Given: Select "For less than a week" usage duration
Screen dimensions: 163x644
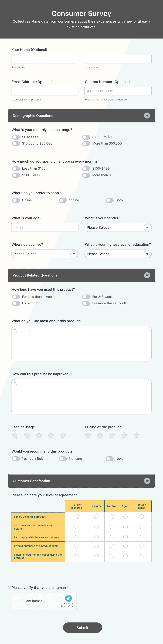Looking at the screenshot, I should pyautogui.click(x=16, y=297).
